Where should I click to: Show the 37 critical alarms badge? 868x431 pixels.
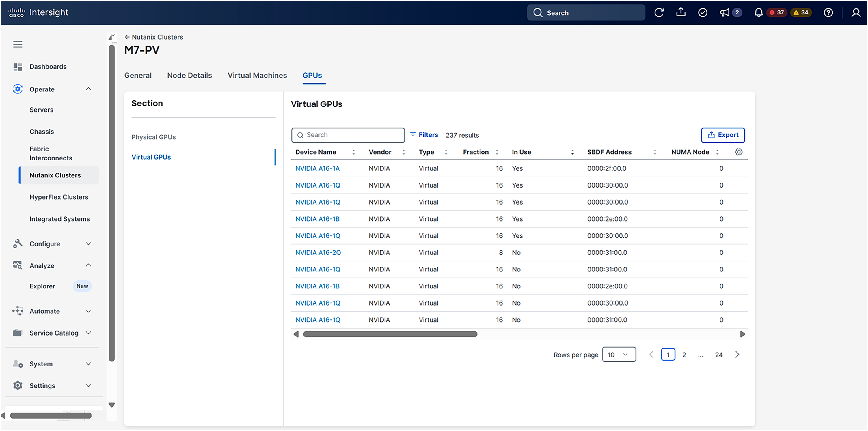coord(777,12)
